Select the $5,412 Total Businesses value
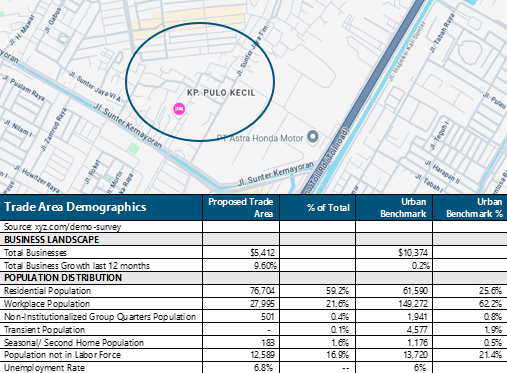Image resolution: width=507 pixels, height=373 pixels. pyautogui.click(x=263, y=253)
